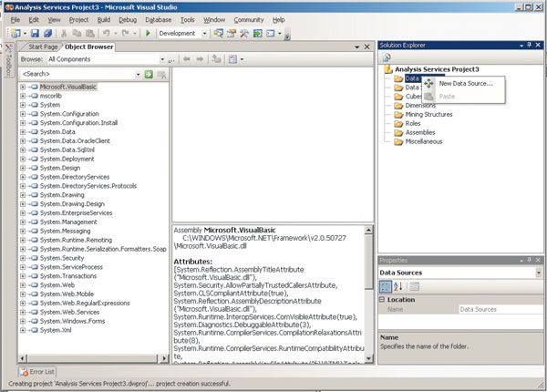This screenshot has height=392, width=547.
Task: Select System.Windows.Forms in assembly list
Action: coord(72,321)
